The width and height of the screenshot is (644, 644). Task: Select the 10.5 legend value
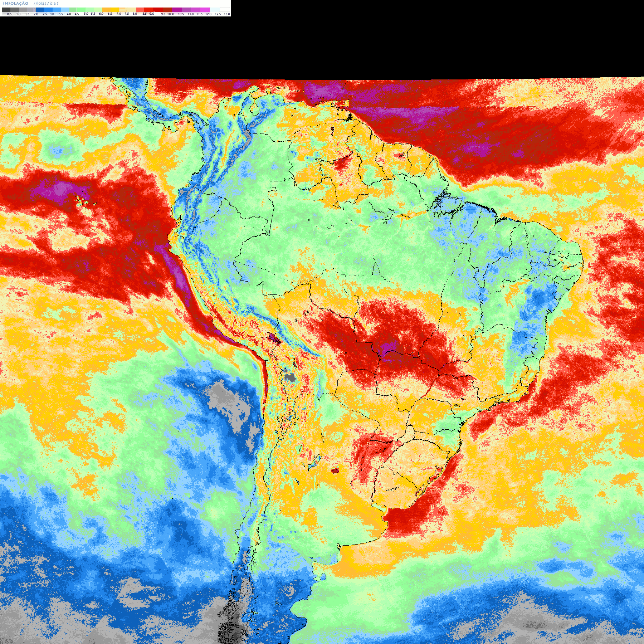tap(181, 14)
